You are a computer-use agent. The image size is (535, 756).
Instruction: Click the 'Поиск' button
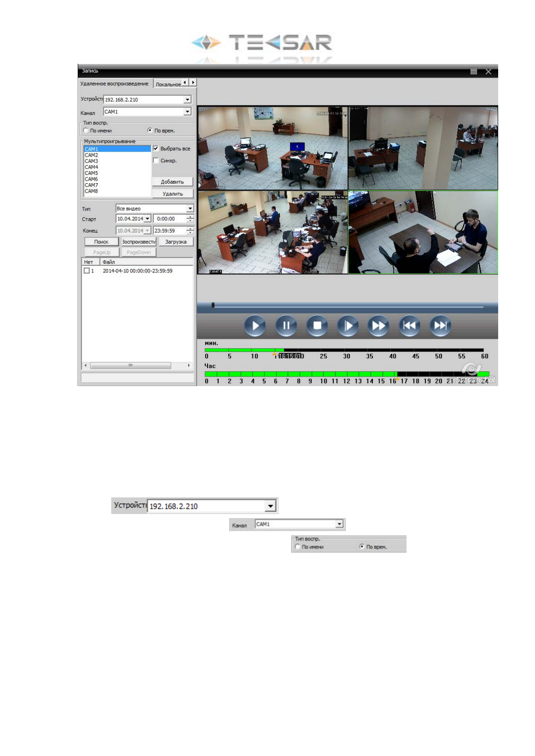tap(101, 242)
